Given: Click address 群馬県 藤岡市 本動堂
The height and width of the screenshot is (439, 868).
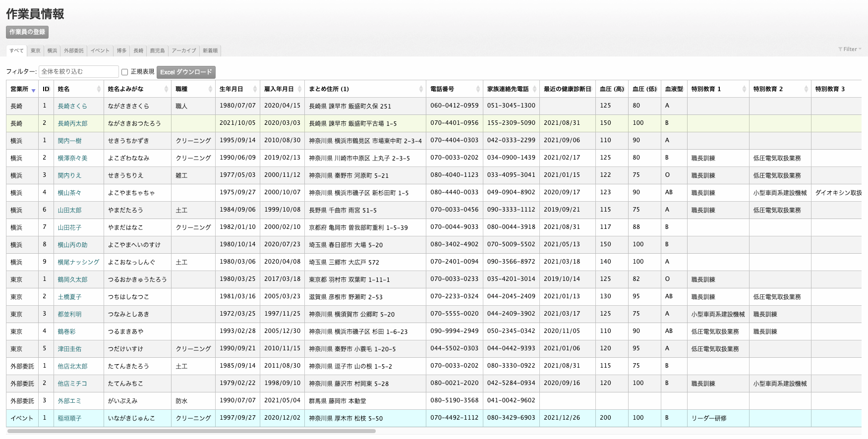Looking at the screenshot, I should coord(339,401).
